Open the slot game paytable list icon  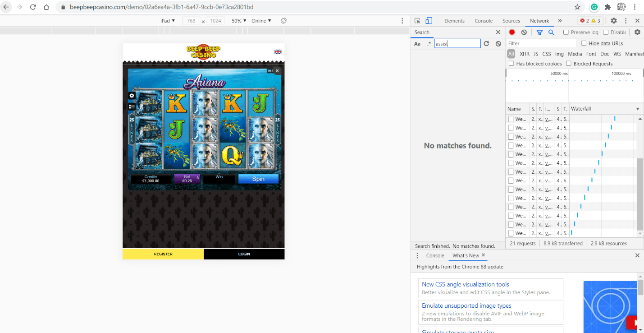132,106
